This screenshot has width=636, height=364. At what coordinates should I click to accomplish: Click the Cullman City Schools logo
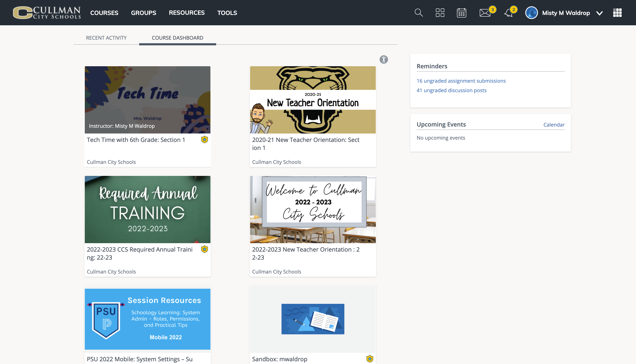(47, 13)
